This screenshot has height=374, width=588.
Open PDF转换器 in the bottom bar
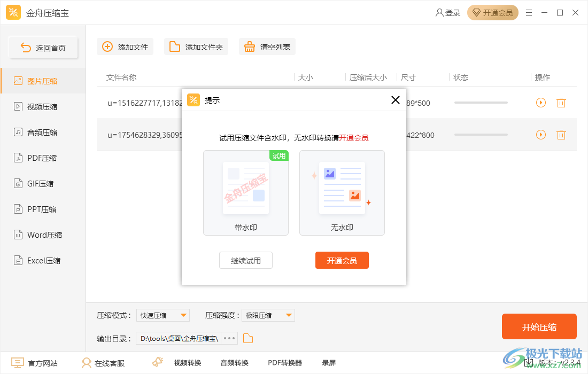[285, 363]
